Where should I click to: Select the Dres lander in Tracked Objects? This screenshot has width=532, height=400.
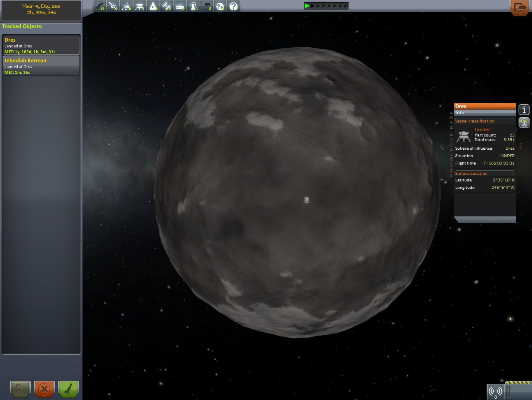point(41,45)
